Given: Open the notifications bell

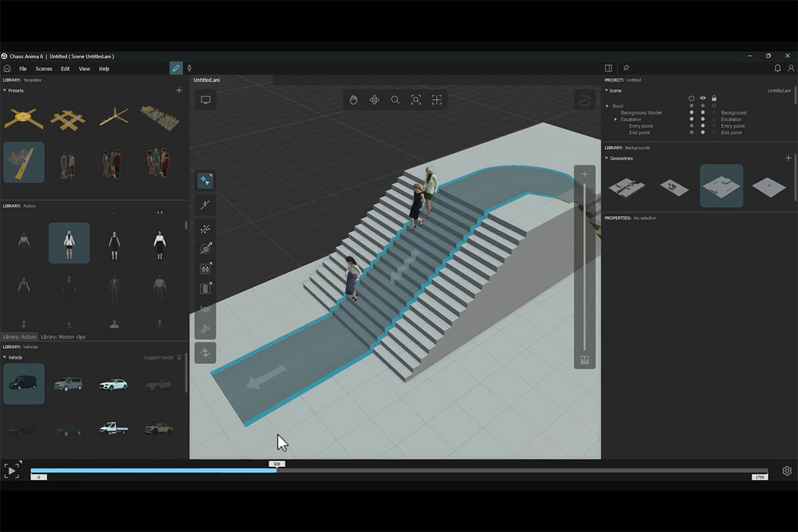Looking at the screenshot, I should (778, 68).
